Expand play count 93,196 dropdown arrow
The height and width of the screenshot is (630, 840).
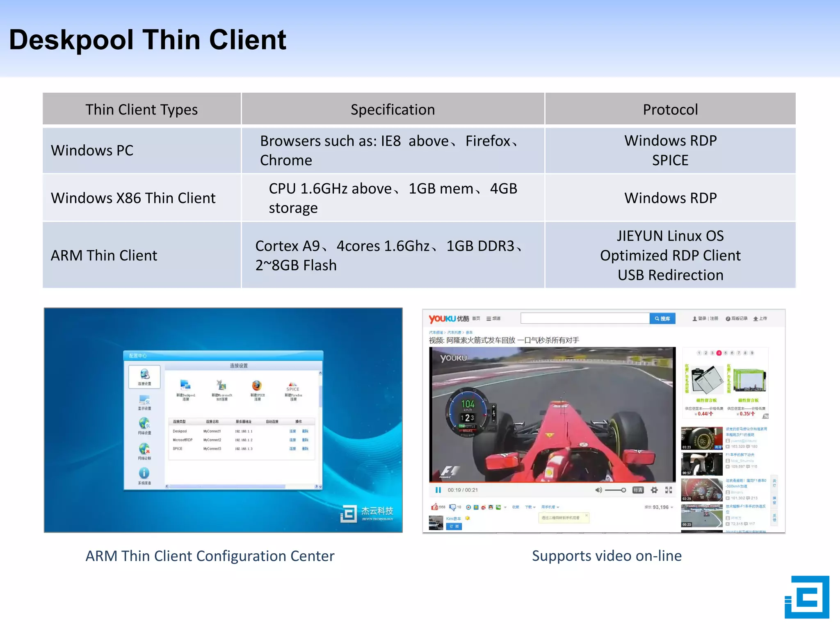(672, 507)
